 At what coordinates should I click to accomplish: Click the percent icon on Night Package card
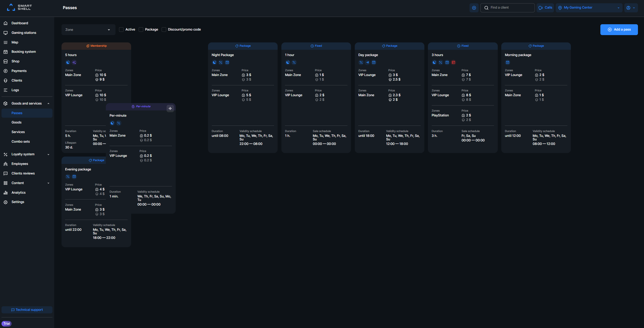click(221, 62)
